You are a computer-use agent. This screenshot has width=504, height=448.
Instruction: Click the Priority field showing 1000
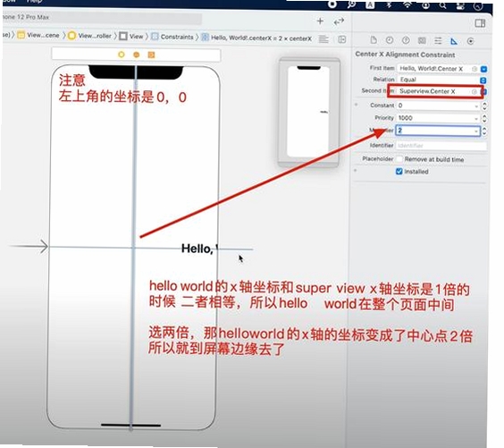(438, 118)
